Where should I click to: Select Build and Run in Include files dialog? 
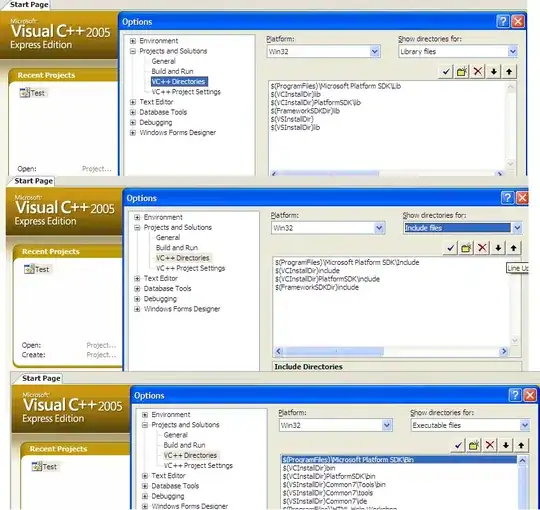177,248
